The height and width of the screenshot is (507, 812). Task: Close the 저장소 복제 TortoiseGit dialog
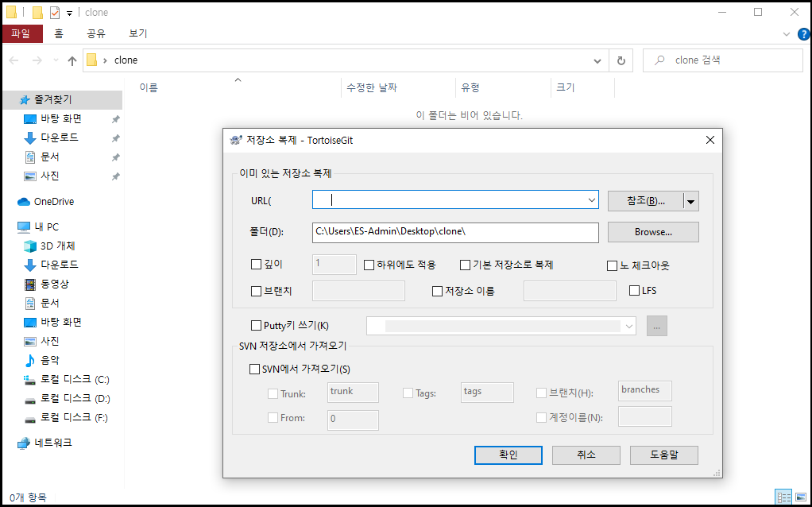[710, 140]
